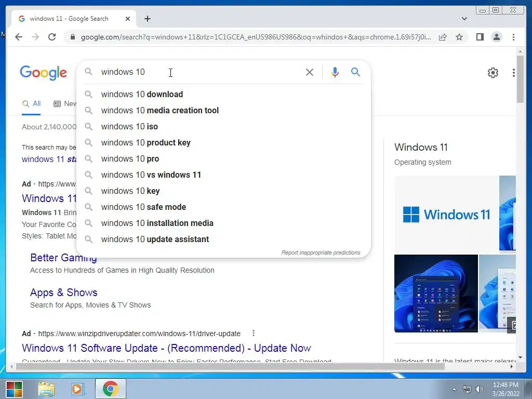Viewport: 532px width, 399px height.
Task: Click the vertical scrollbar thumb
Action: [x=520, y=79]
